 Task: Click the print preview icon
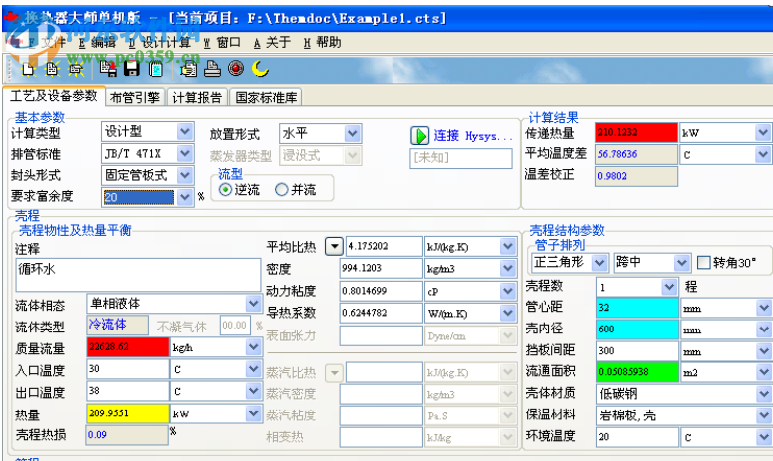pos(188,69)
